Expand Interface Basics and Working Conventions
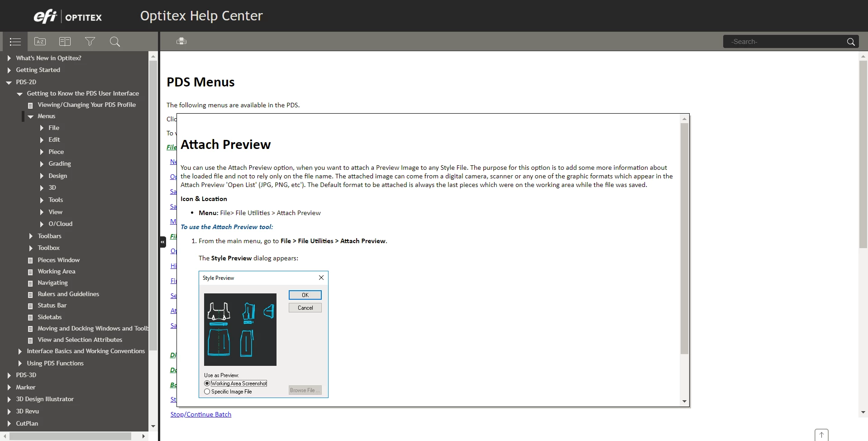Image resolution: width=868 pixels, height=441 pixels. (x=20, y=351)
